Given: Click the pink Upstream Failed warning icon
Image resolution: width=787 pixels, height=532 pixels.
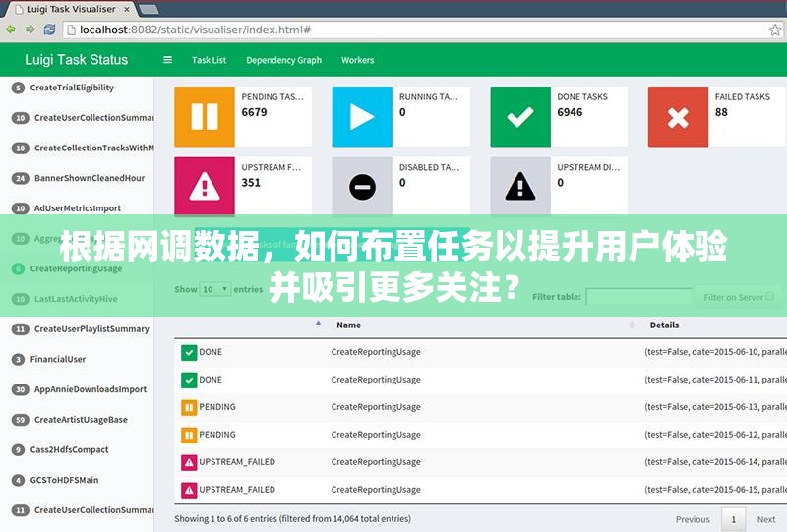Looking at the screenshot, I should [205, 186].
